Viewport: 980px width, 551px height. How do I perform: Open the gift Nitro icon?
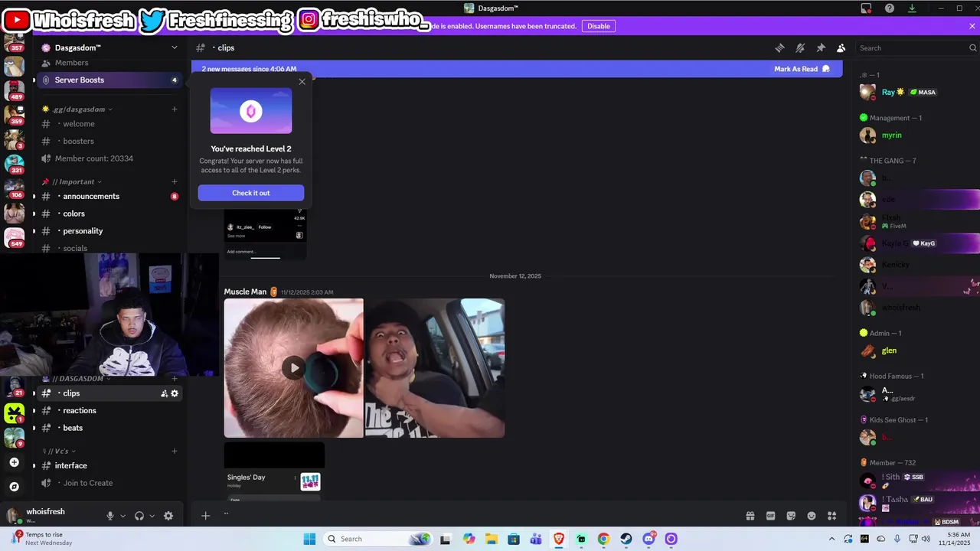pyautogui.click(x=750, y=516)
